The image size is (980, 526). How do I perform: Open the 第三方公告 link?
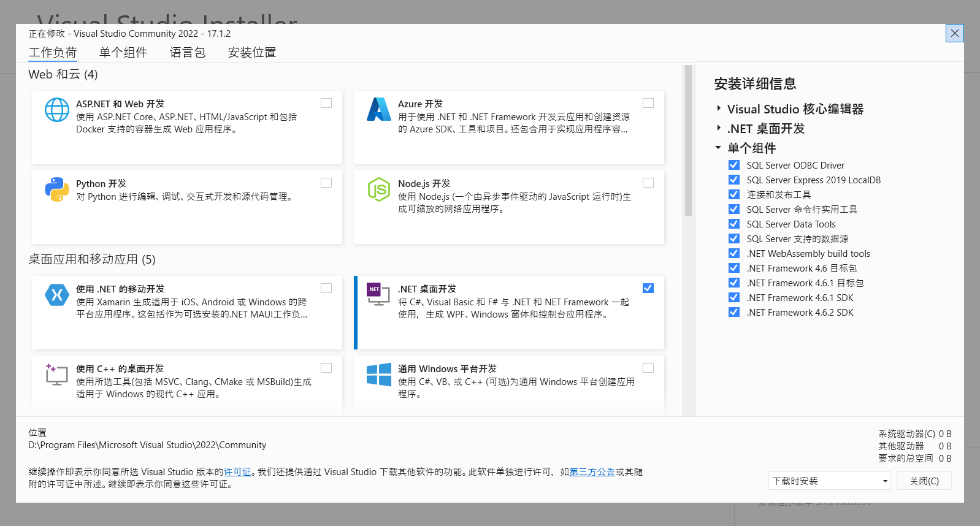(592, 472)
